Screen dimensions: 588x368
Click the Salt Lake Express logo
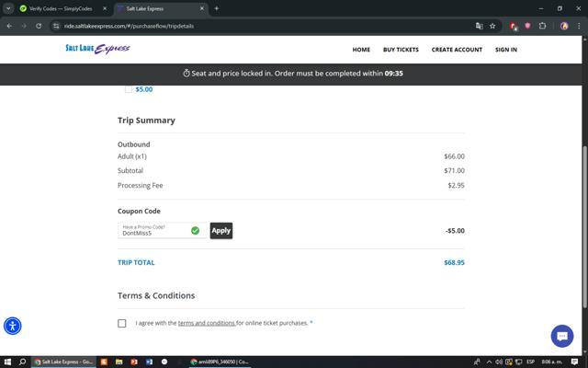click(x=97, y=49)
